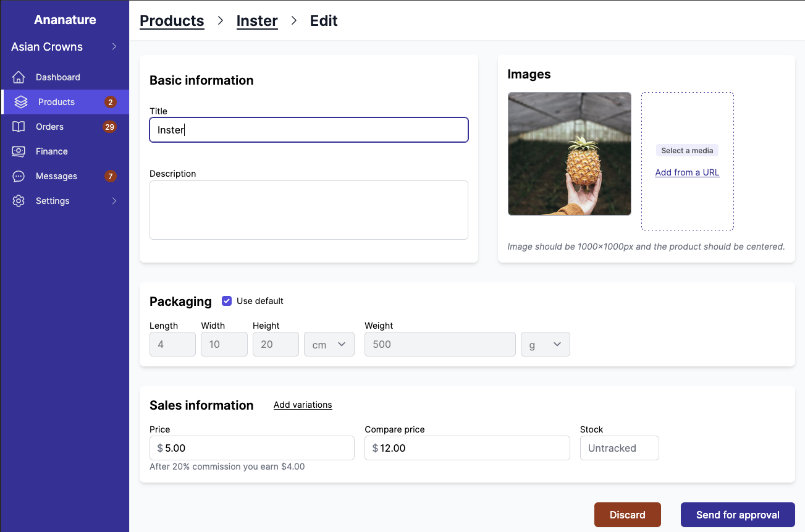Click inside the Description field
This screenshot has width=805, height=532.
click(308, 209)
